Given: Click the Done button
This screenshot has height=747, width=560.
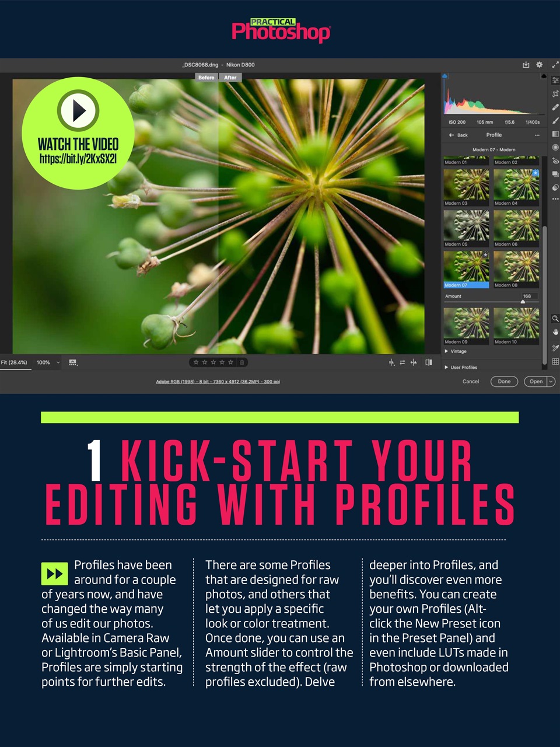Looking at the screenshot, I should pos(504,382).
